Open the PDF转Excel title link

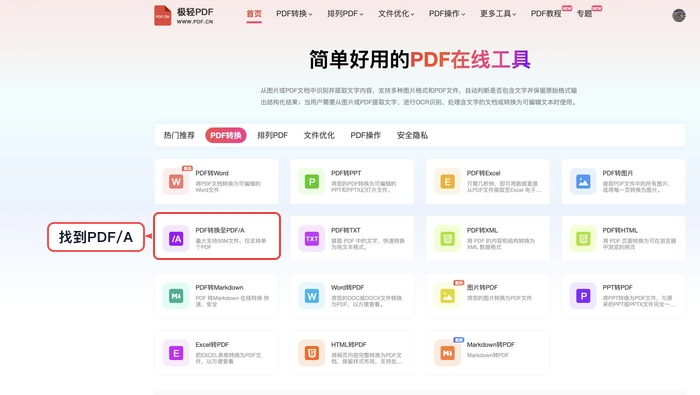[483, 173]
